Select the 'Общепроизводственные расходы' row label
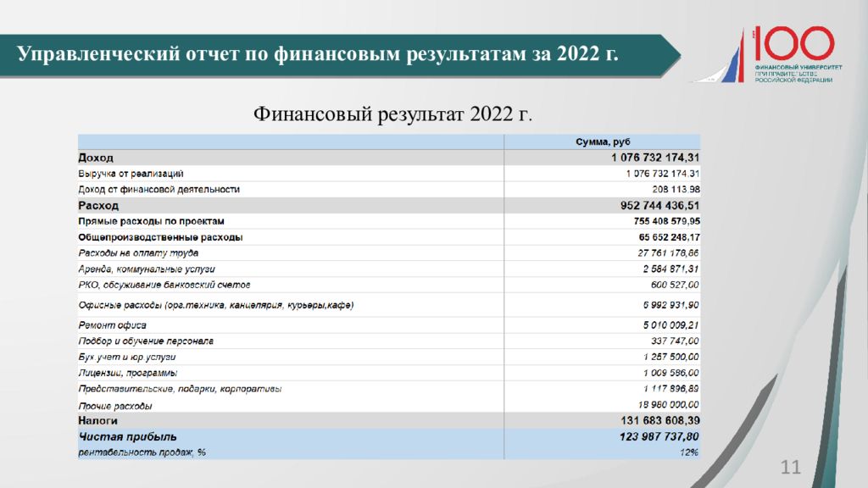Screen dimensions: 868x488 [160, 237]
